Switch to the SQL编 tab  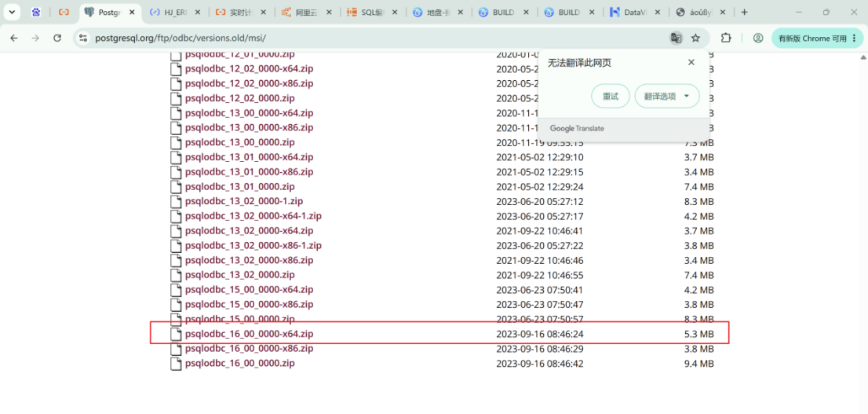(371, 12)
